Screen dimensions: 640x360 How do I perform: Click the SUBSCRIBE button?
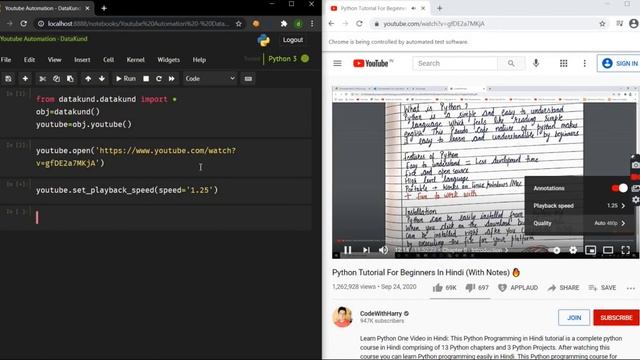(x=616, y=318)
